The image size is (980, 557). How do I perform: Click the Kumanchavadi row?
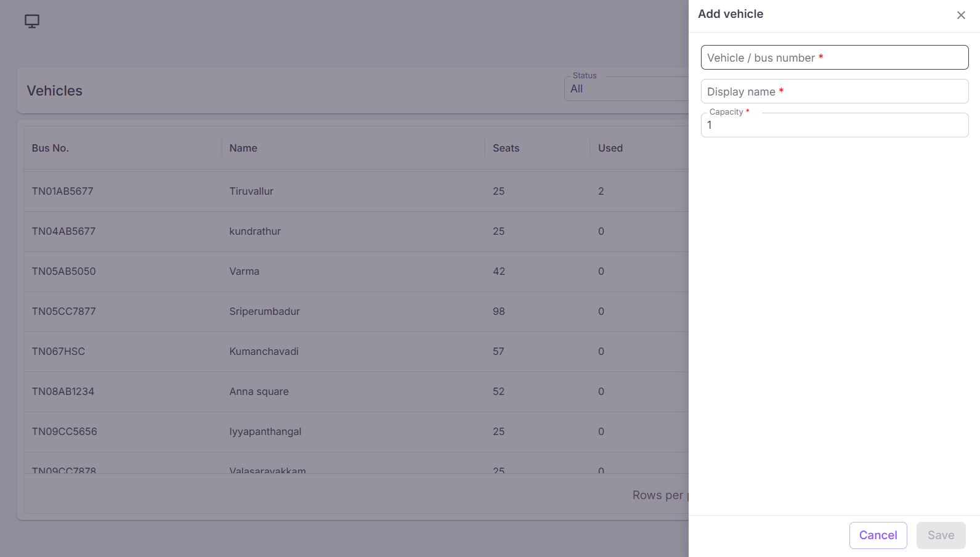[356, 352]
